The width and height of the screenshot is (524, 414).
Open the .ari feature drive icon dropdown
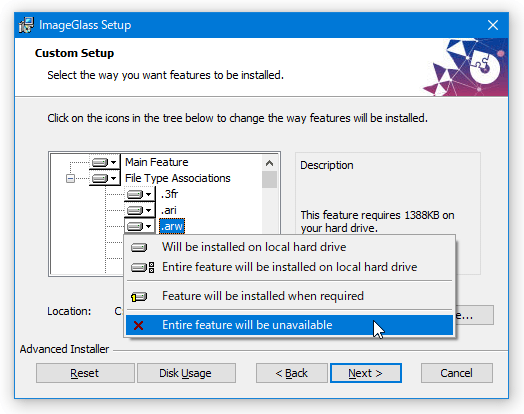140,210
